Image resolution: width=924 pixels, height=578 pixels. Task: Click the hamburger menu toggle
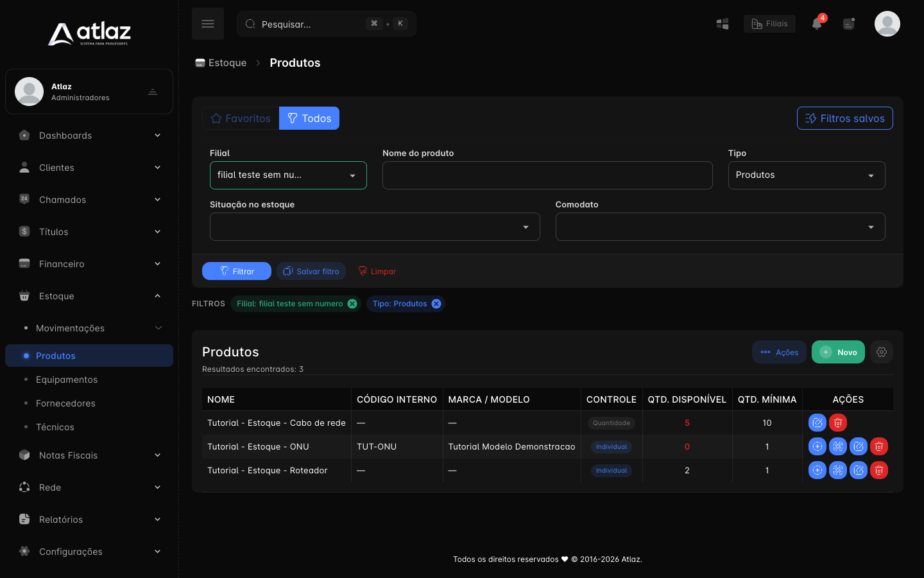point(208,24)
